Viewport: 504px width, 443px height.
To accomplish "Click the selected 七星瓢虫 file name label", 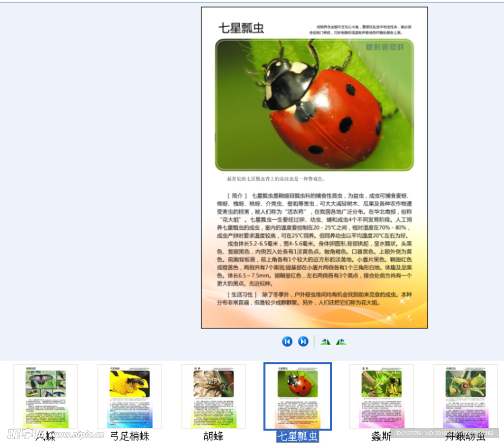I will click(x=297, y=436).
